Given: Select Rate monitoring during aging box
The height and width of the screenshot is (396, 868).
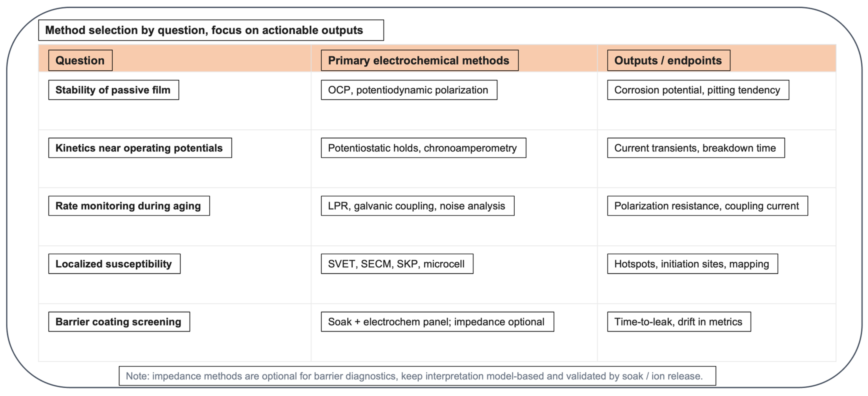Looking at the screenshot, I should 129,206.
